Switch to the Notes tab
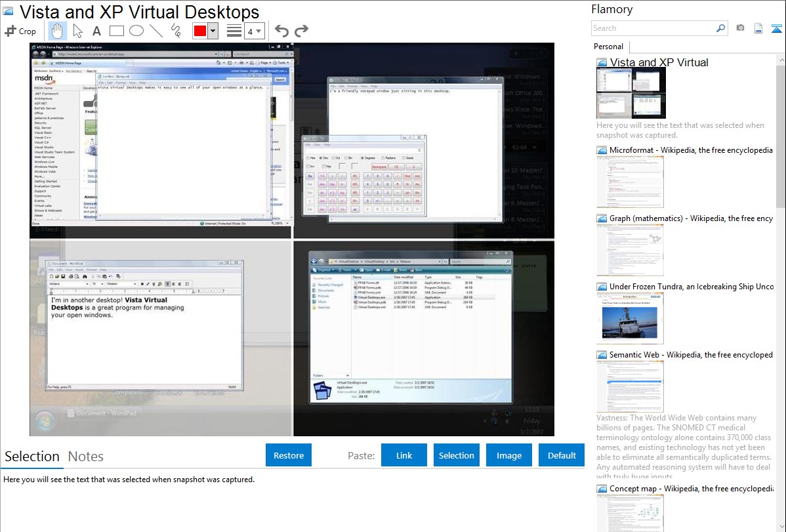Screen dimensions: 786x532 click(86, 457)
